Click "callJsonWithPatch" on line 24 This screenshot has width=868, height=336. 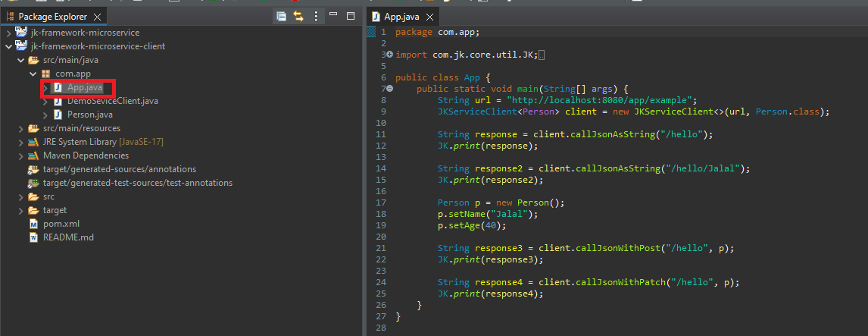(620, 282)
